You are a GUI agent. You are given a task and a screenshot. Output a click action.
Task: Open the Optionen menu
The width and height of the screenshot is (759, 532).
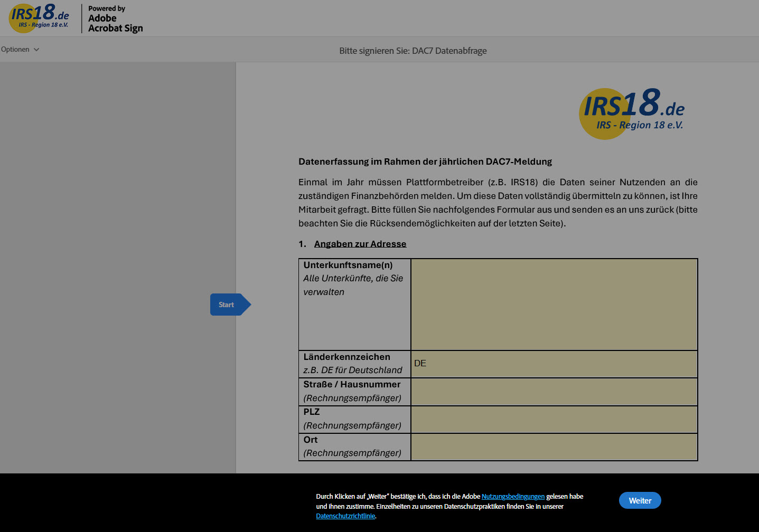coord(16,50)
